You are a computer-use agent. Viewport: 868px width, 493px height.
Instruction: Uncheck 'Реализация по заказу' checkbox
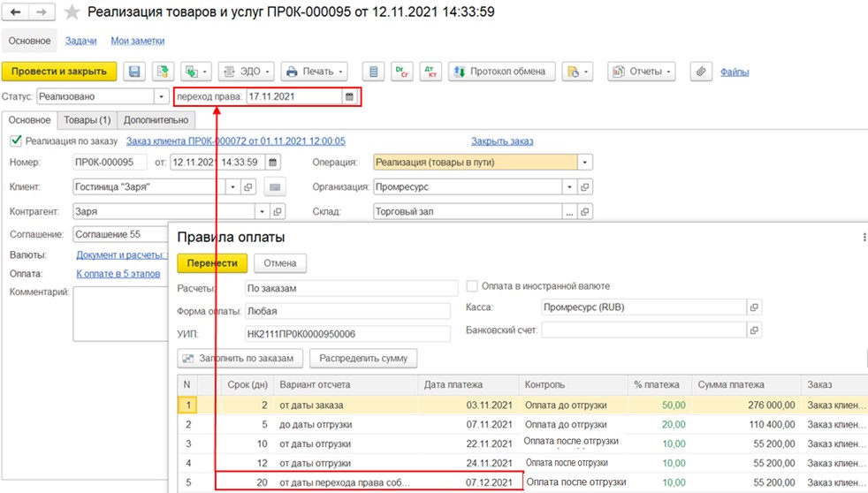pyautogui.click(x=16, y=140)
